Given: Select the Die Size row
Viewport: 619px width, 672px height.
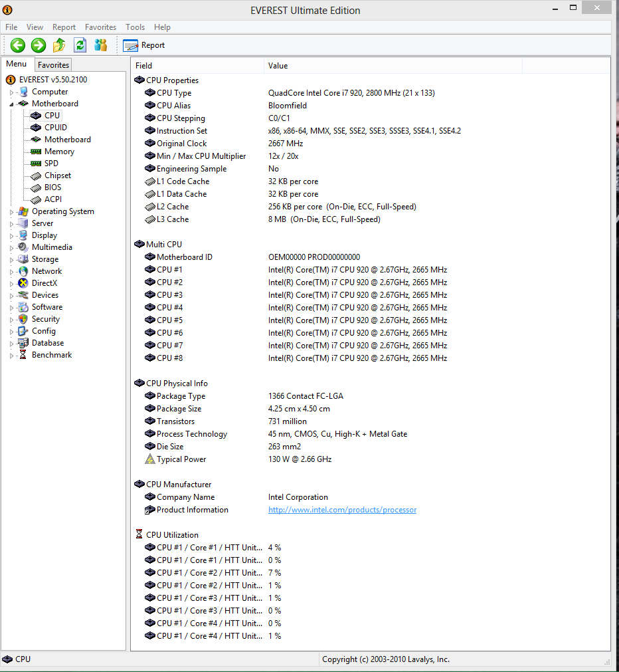Looking at the screenshot, I should click(x=371, y=447).
